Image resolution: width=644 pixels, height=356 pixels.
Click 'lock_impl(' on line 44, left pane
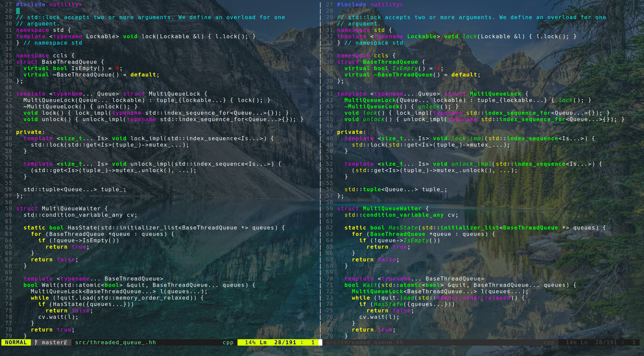(x=94, y=113)
